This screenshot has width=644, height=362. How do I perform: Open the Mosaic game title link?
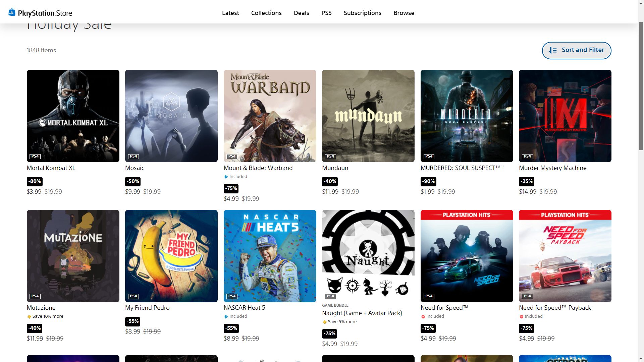(x=135, y=168)
